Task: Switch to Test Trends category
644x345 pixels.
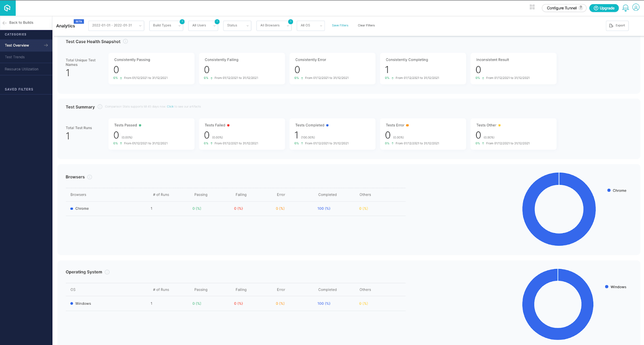Action: tap(15, 57)
